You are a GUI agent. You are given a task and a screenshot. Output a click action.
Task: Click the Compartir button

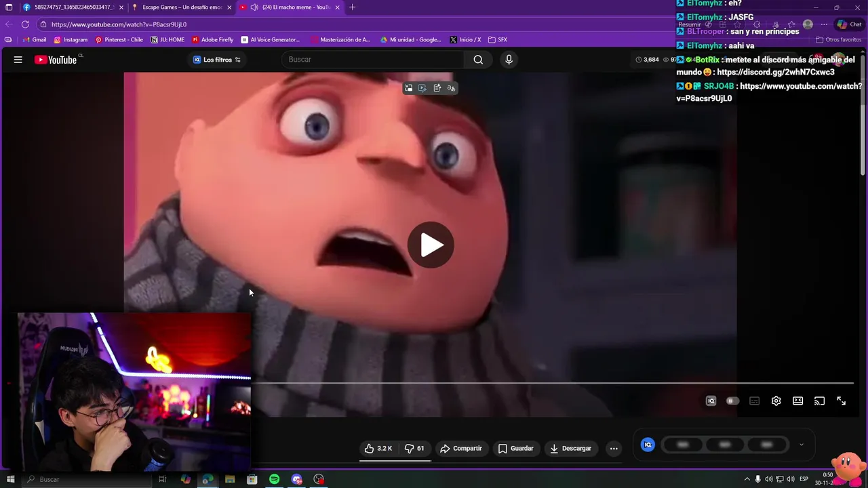461,448
